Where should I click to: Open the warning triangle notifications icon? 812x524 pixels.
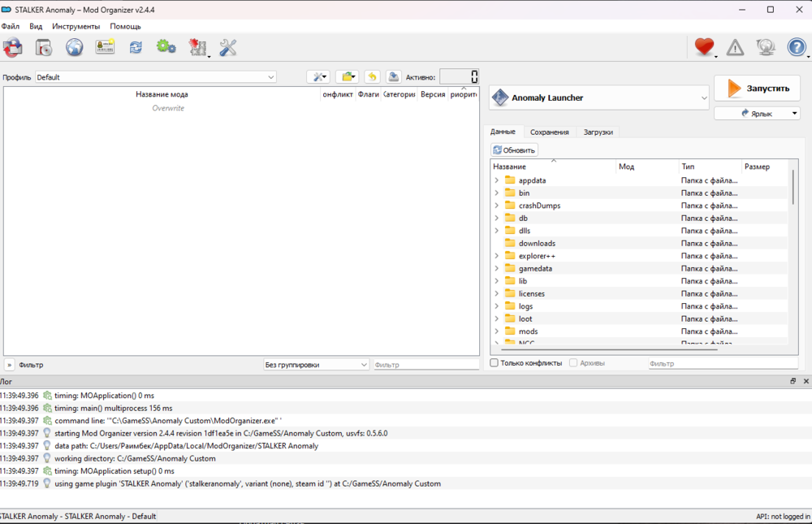(x=735, y=48)
